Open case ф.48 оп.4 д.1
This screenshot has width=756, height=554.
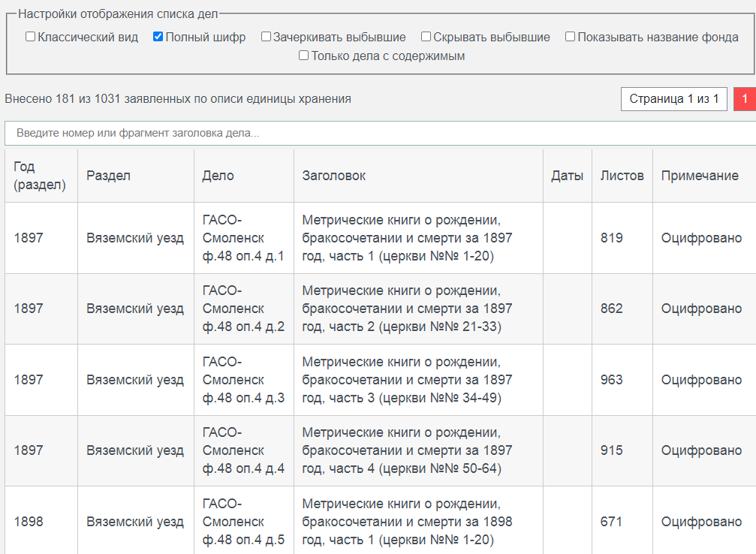tap(243, 238)
